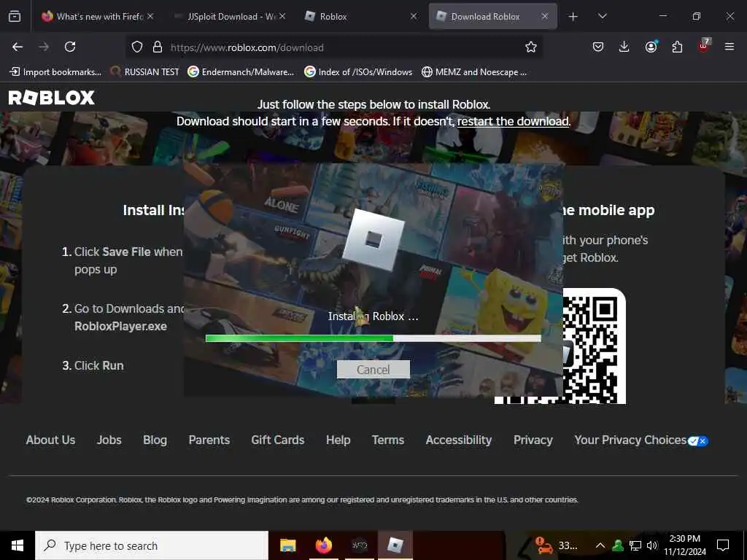Open About Us footer link
The height and width of the screenshot is (560, 747).
[50, 440]
